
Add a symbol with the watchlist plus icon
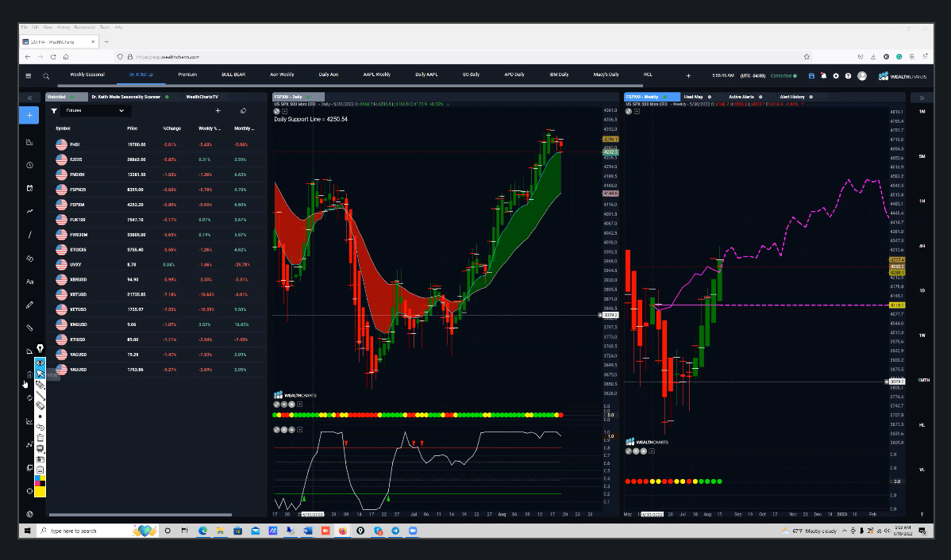[218, 110]
